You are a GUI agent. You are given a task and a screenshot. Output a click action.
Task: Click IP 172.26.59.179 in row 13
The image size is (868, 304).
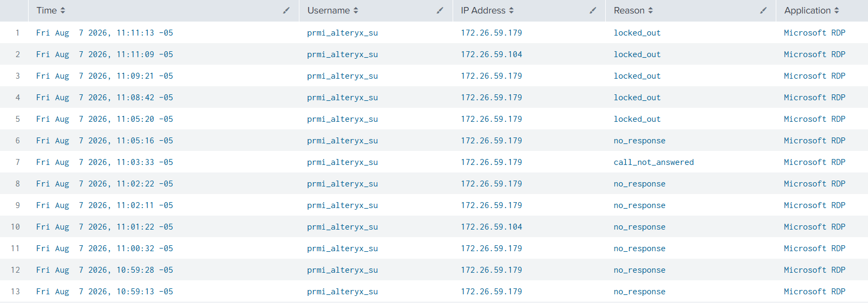click(491, 292)
